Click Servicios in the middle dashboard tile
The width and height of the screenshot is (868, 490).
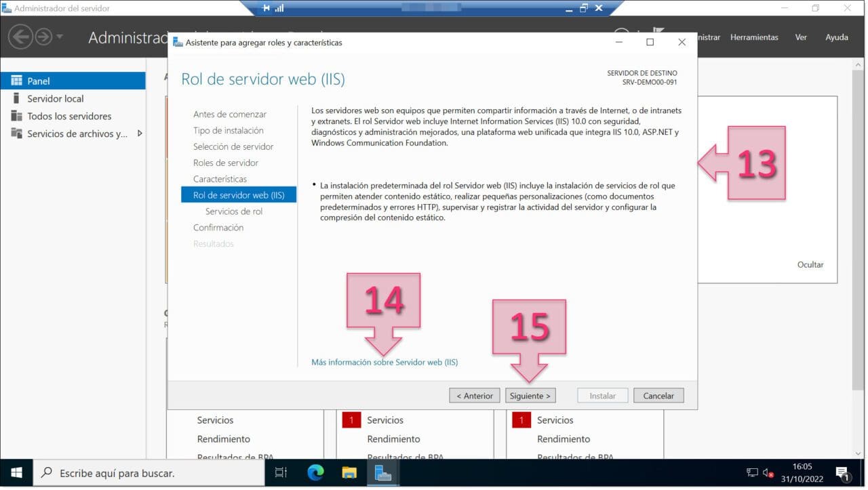click(x=385, y=420)
